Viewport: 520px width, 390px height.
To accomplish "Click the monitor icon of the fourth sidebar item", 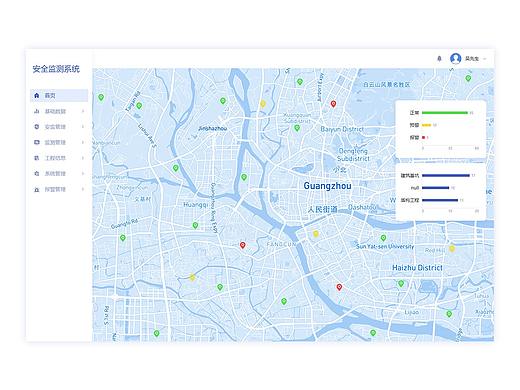I will coord(37,142).
